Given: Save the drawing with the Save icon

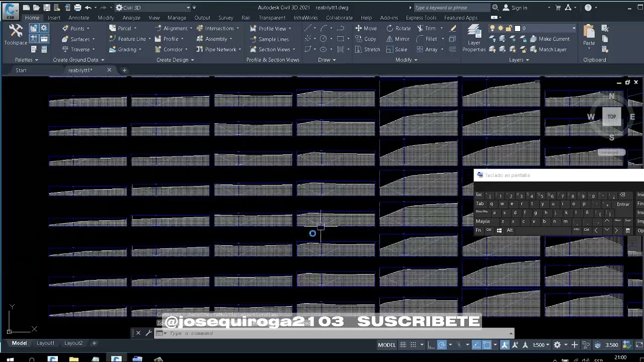Looking at the screenshot, I should point(47,8).
